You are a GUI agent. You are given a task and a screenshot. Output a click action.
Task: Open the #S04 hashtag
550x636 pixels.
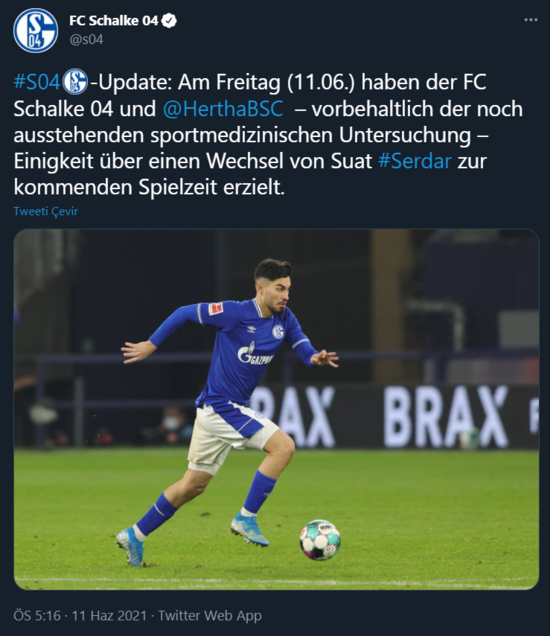coord(37,82)
